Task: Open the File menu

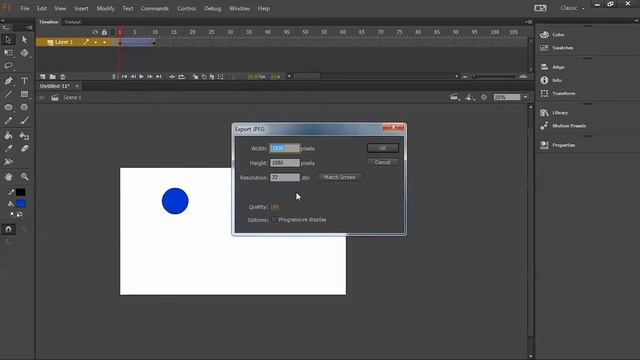Action: click(x=25, y=8)
